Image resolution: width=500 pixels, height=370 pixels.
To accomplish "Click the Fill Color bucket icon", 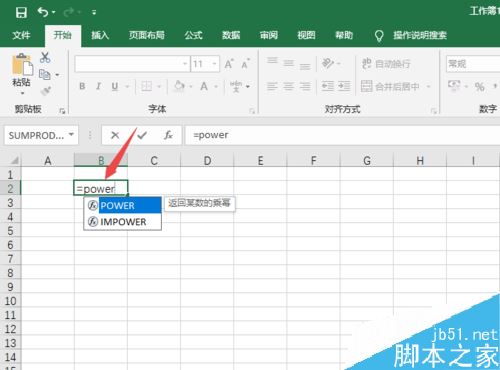I will [x=180, y=86].
